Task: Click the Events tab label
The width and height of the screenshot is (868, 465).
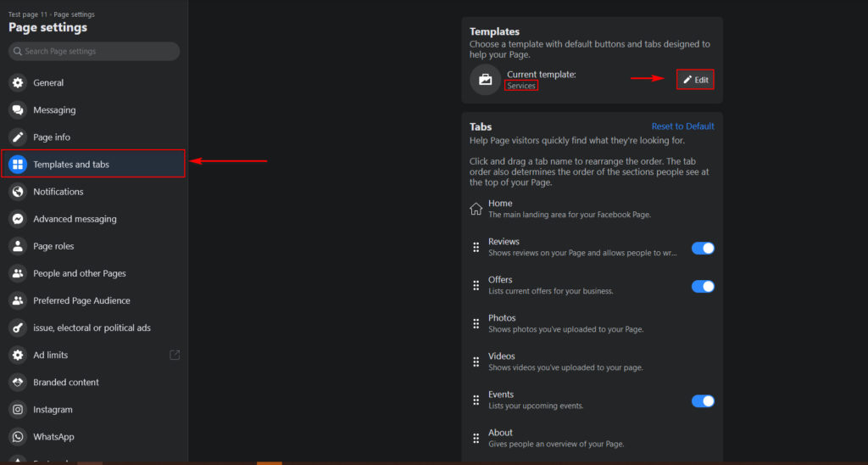Action: click(x=501, y=395)
